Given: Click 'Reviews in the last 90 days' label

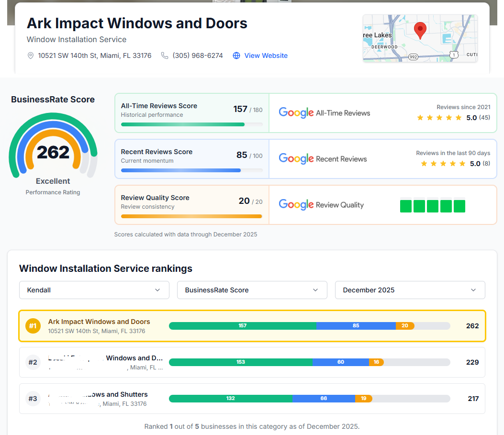Looking at the screenshot, I should coord(453,153).
